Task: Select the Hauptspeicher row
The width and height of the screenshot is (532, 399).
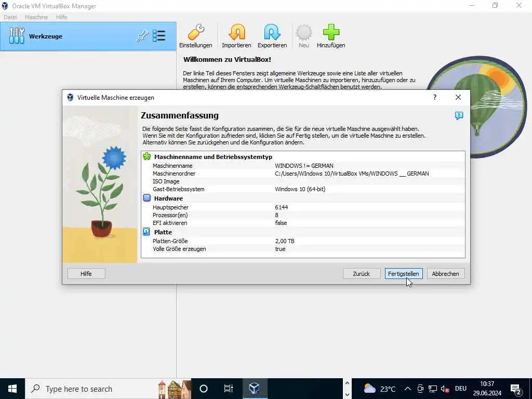Action: 303,207
